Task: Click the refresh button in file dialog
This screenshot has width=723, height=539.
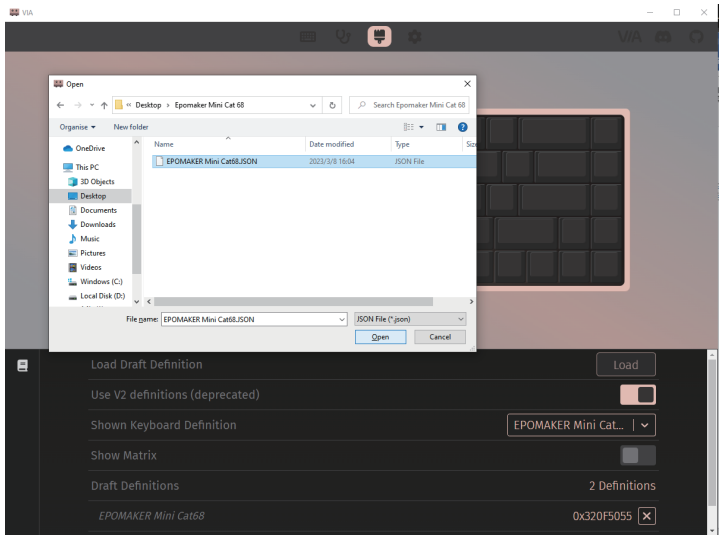Action: click(333, 105)
